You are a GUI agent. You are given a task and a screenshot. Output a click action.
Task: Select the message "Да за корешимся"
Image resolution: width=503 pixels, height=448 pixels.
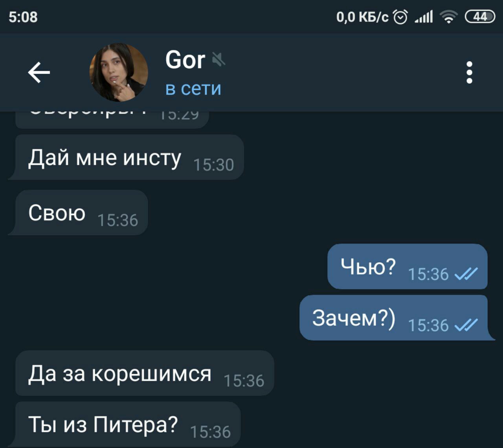click(145, 373)
